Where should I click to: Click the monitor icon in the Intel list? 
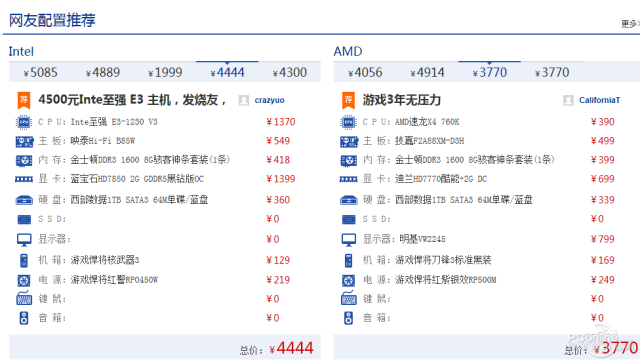click(x=24, y=240)
